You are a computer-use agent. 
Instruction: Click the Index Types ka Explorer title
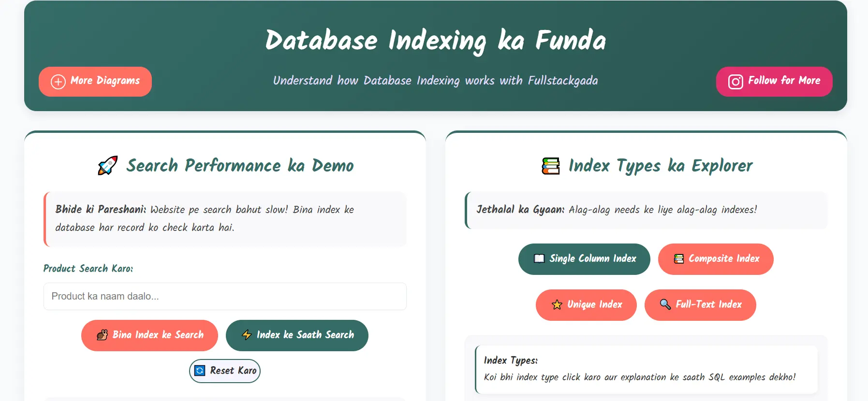click(661, 166)
